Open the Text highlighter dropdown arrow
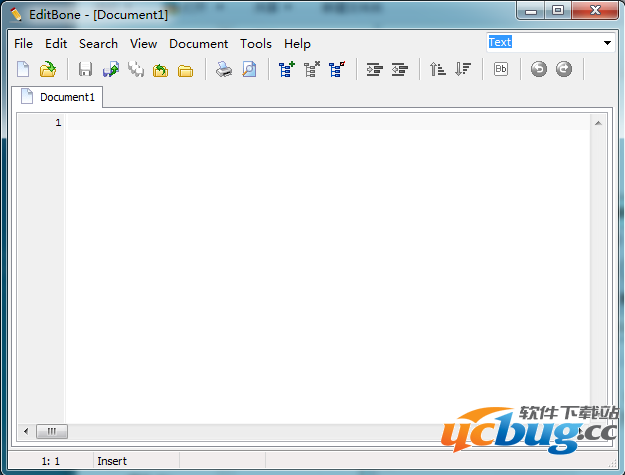The height and width of the screenshot is (475, 625). [607, 43]
